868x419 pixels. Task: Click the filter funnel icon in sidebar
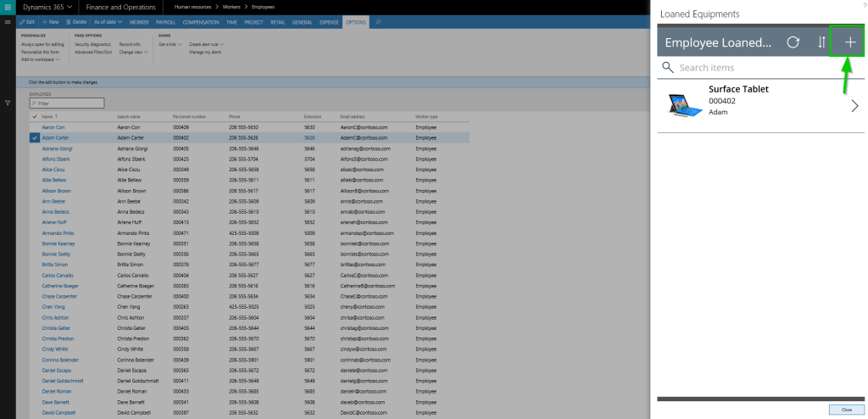pos(8,103)
